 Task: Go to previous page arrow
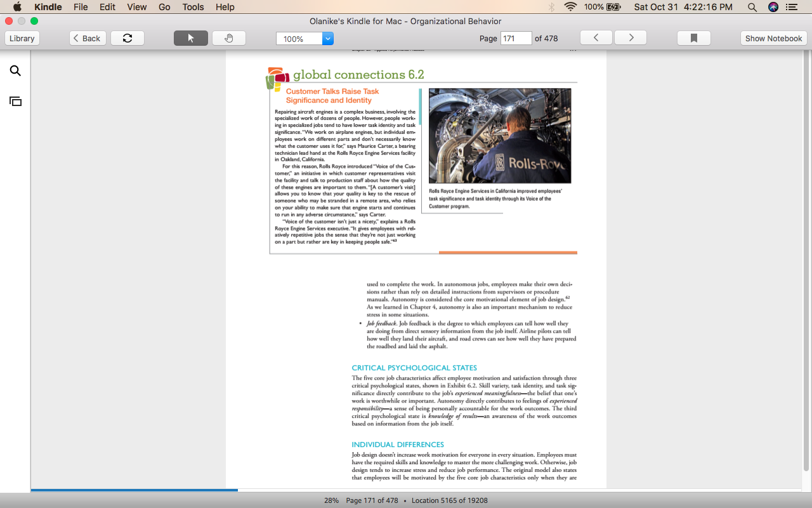(596, 38)
